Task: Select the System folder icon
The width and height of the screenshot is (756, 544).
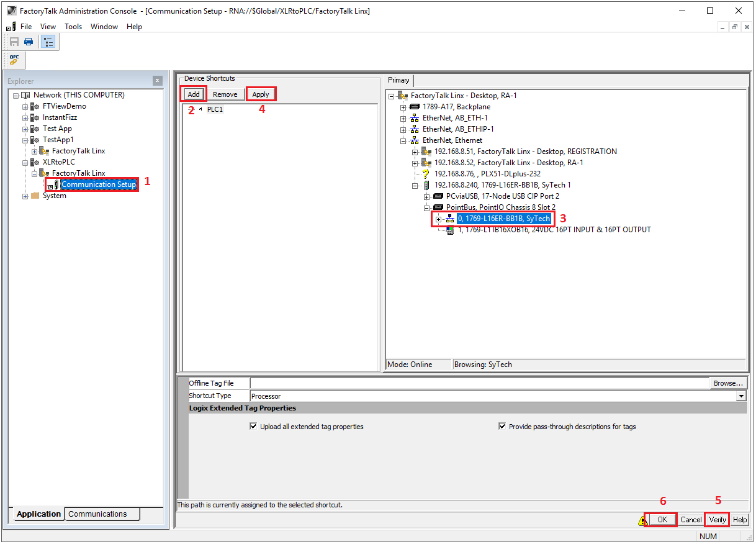Action: point(35,196)
